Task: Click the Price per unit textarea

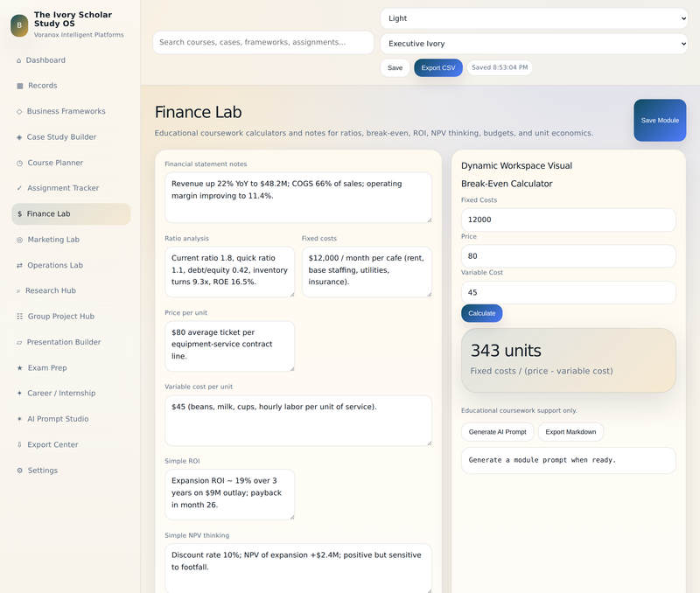Action: coord(230,346)
